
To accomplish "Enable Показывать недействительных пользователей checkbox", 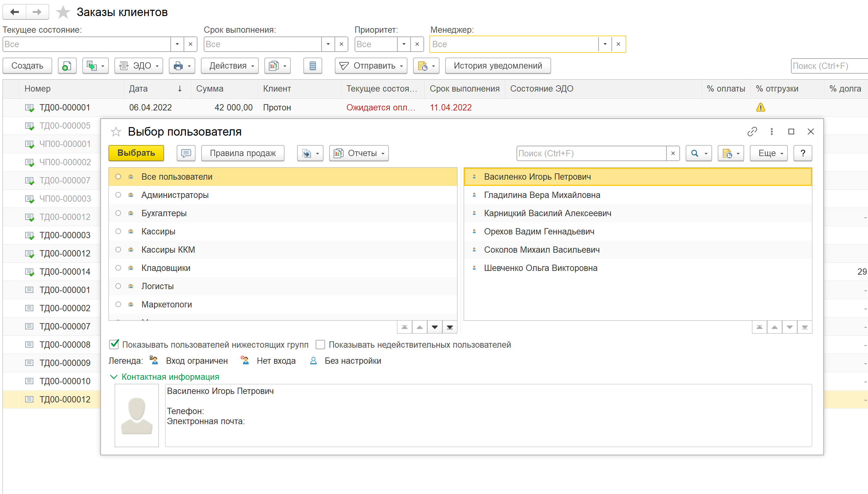I will point(320,345).
